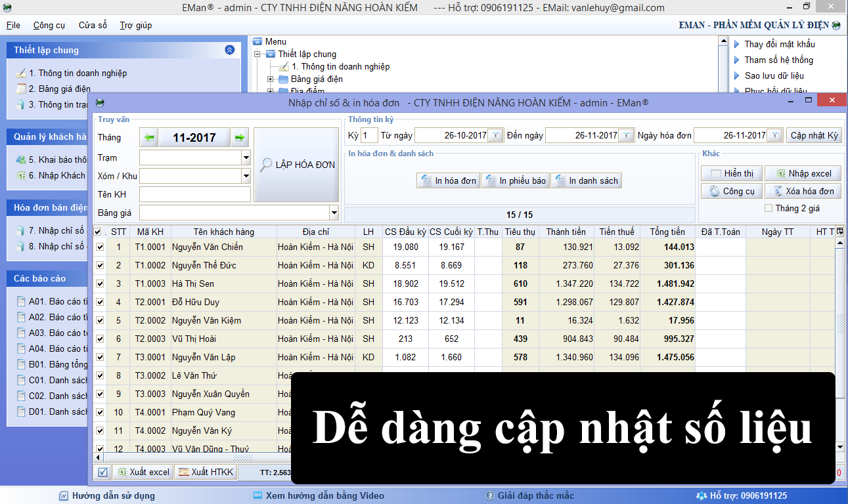
Task: Open the Bảng giá dropdown
Action: point(334,213)
